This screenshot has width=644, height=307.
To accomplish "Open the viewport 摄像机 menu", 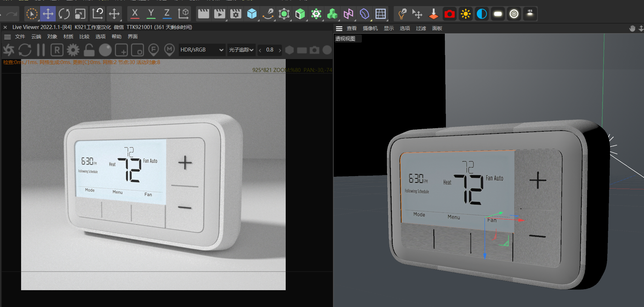I will 370,28.
